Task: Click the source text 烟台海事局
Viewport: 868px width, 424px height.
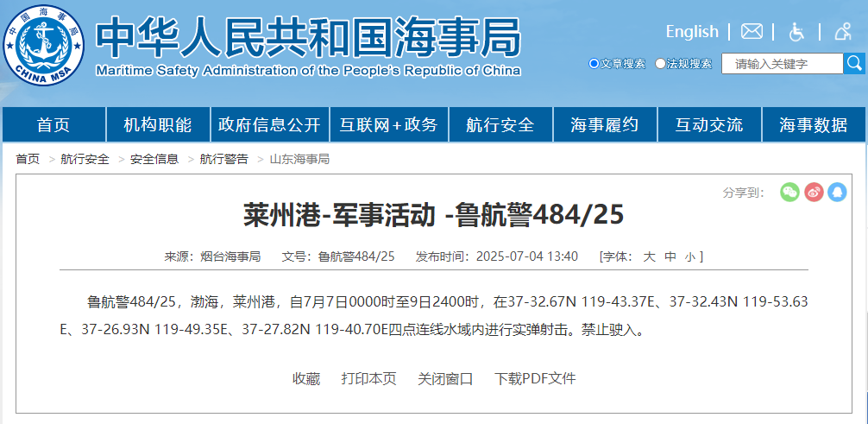Action: [x=230, y=256]
